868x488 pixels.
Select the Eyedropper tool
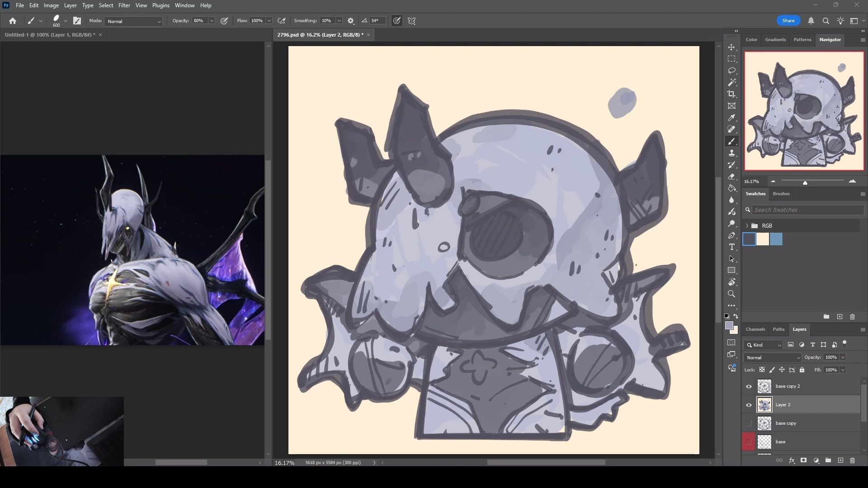[x=731, y=118]
